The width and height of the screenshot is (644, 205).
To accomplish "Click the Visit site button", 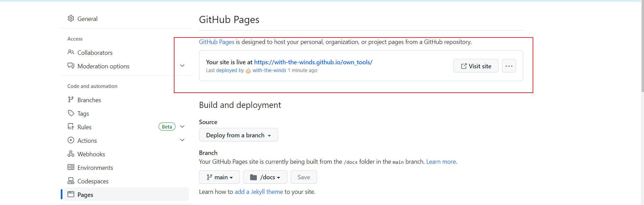I will (x=476, y=66).
